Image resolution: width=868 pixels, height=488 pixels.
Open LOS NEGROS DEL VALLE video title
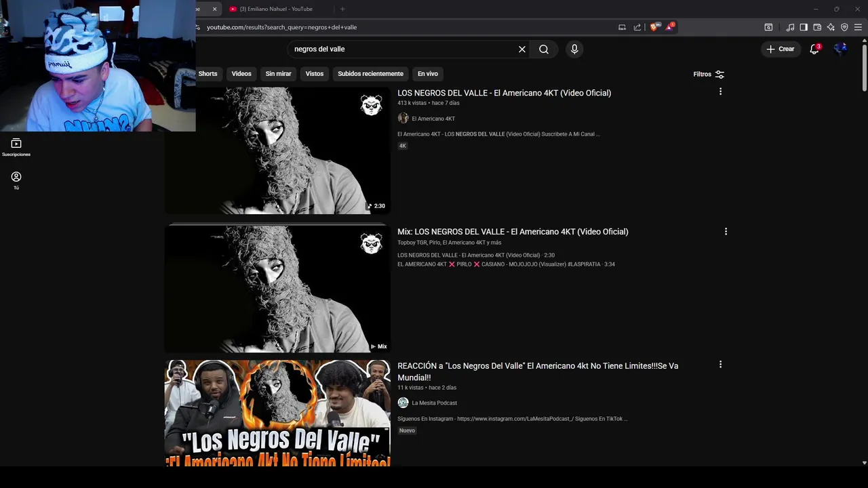[504, 93]
